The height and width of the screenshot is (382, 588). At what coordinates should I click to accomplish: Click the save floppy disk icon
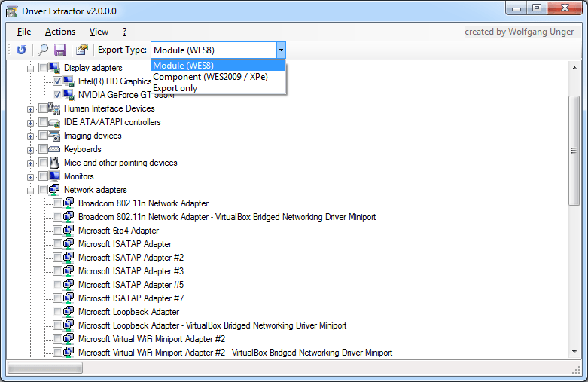60,50
